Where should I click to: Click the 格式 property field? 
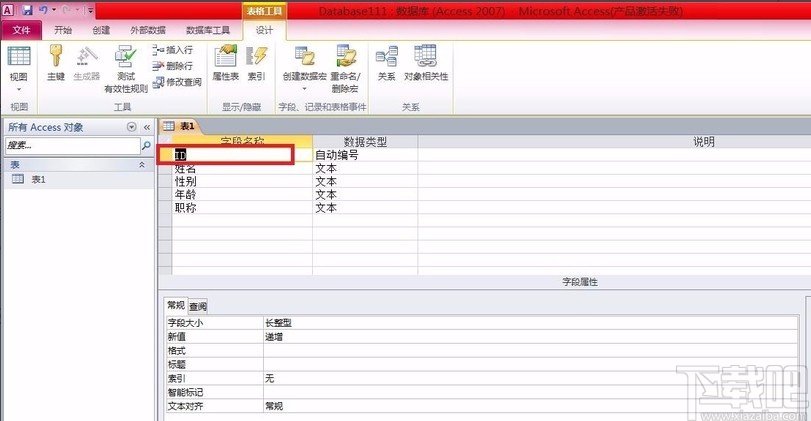(531, 351)
